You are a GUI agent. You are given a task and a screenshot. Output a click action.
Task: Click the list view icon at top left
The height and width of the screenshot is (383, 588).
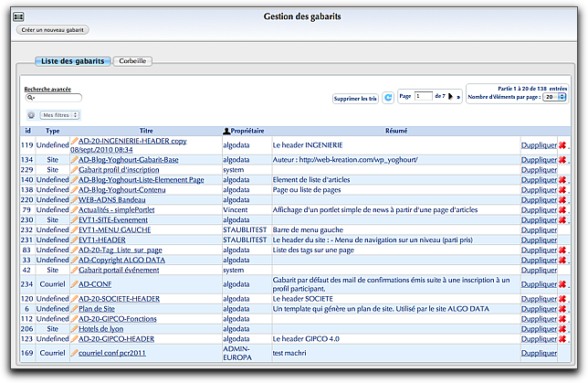tap(18, 16)
